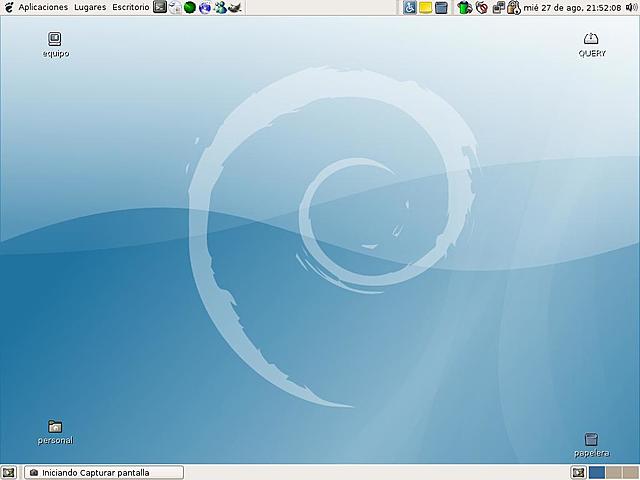Click the red prohibited-sign tray icon

pos(482,7)
